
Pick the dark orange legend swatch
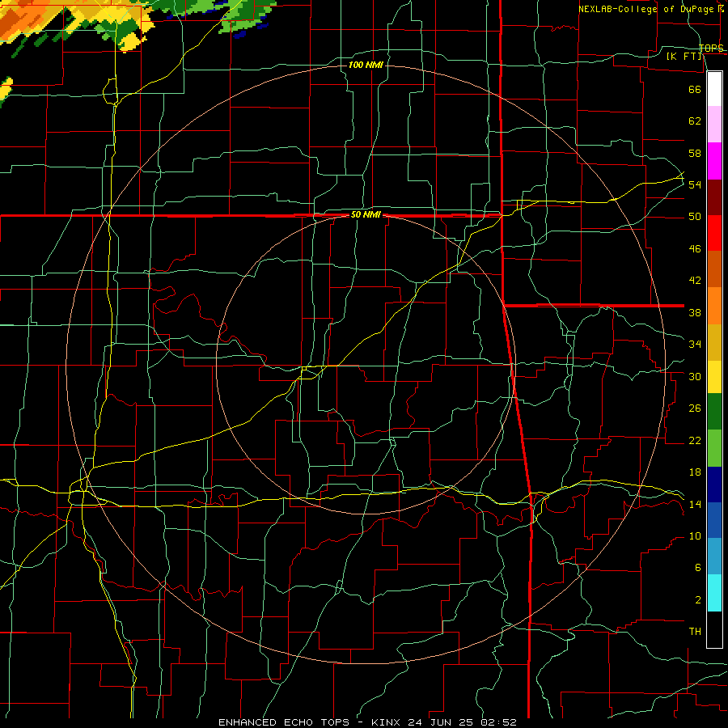(714, 269)
